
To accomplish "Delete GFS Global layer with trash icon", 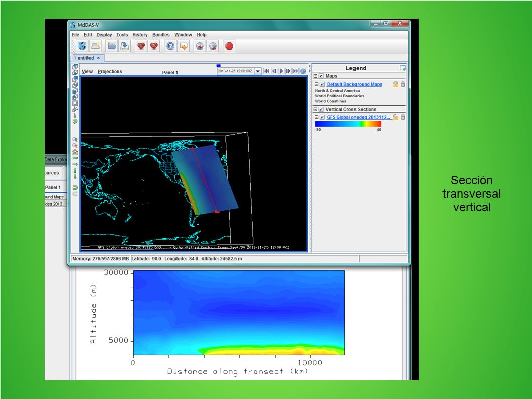I will click(x=403, y=117).
